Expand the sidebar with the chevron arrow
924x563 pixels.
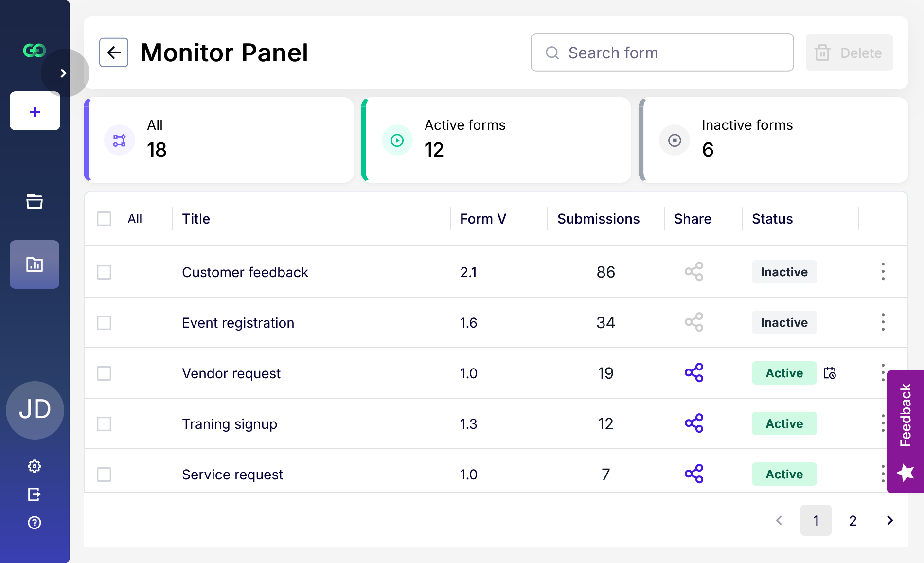point(64,73)
